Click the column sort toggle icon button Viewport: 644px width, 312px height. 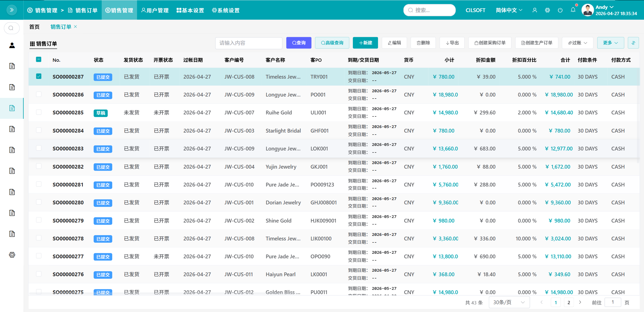pos(633,43)
